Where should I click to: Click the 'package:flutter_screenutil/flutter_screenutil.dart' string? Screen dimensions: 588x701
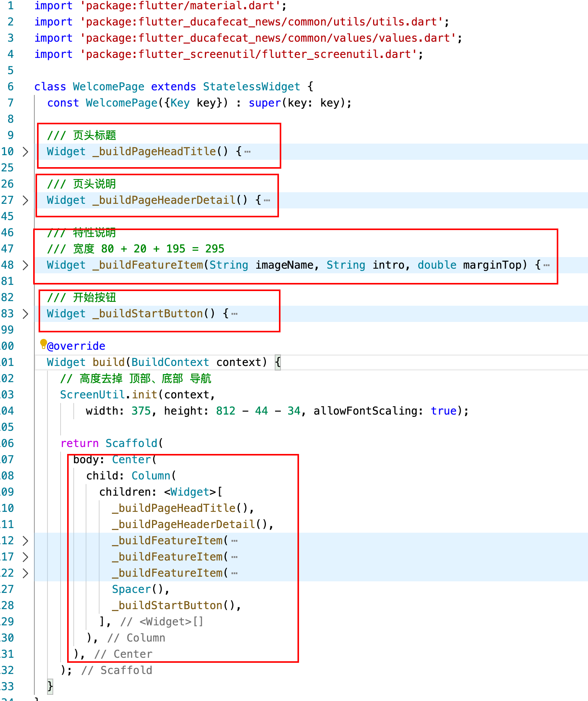pos(248,54)
